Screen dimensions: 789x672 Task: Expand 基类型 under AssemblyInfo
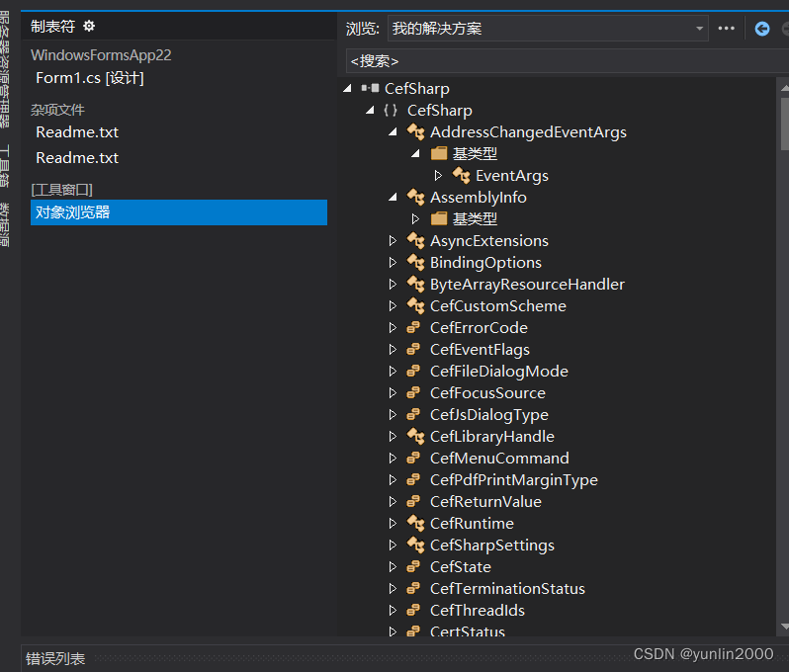(415, 218)
